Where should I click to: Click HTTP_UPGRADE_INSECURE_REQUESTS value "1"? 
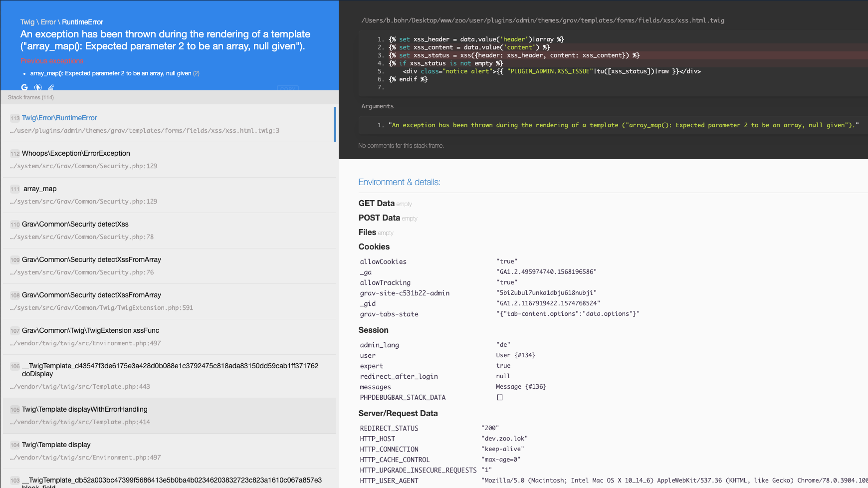click(x=486, y=470)
